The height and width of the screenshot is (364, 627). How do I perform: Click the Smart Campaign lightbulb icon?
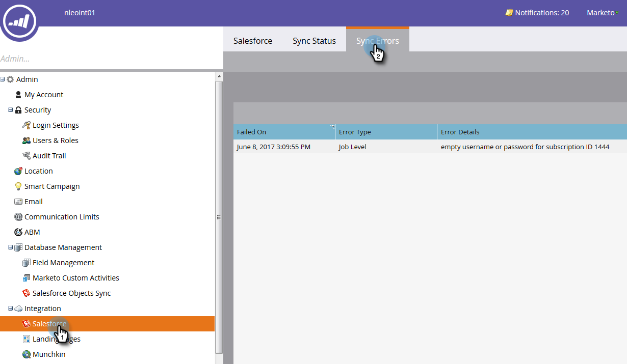point(18,186)
